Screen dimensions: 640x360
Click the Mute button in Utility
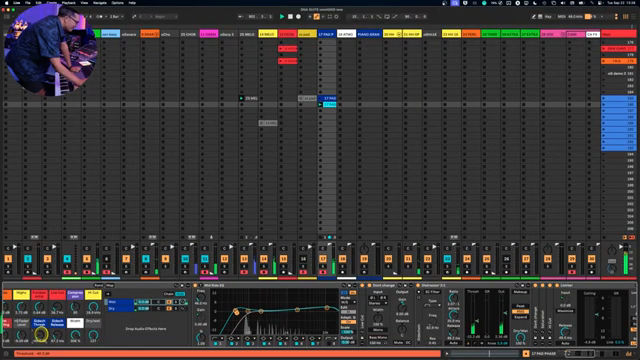tap(398, 343)
